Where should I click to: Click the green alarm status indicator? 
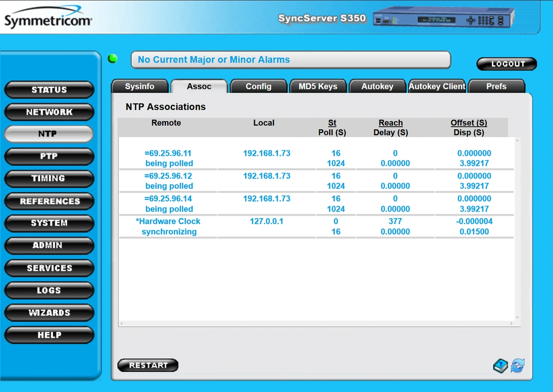point(113,58)
